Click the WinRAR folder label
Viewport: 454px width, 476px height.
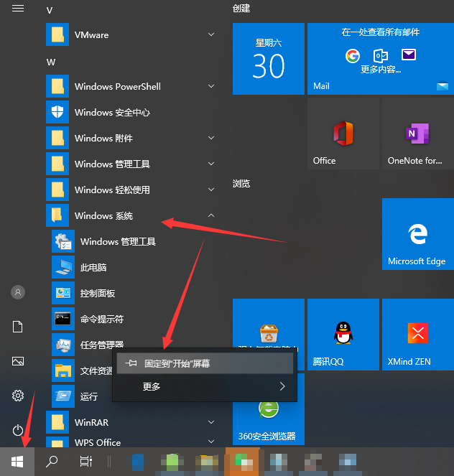(91, 422)
